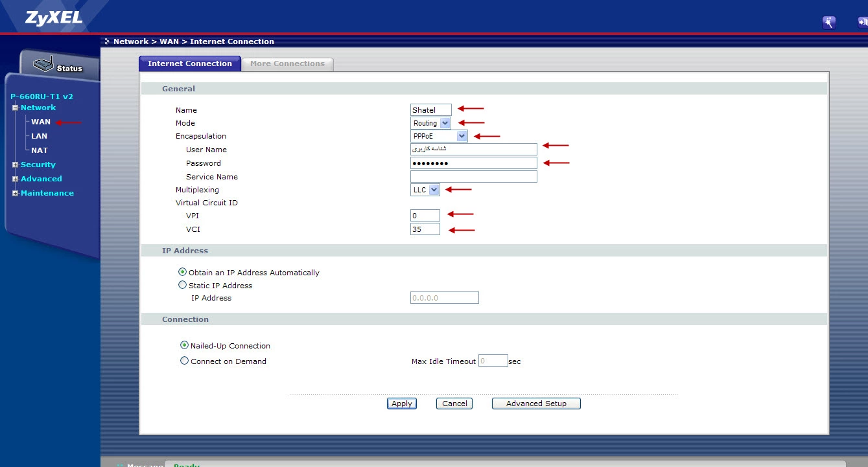Click the Max Idle Timeout field
This screenshot has width=868, height=467.
click(493, 361)
